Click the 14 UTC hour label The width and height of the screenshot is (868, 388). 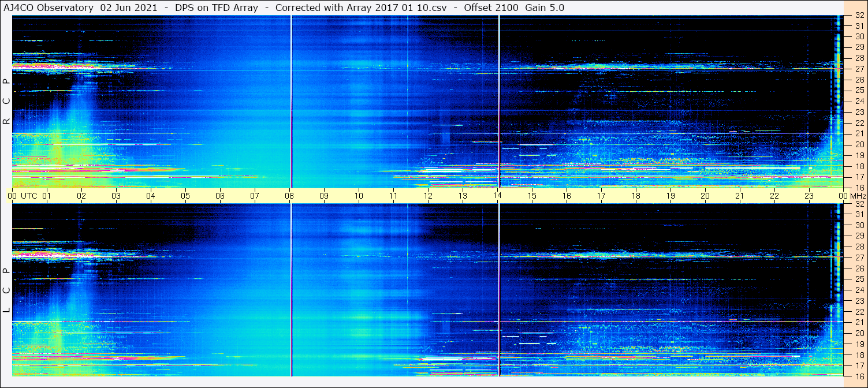(x=497, y=196)
